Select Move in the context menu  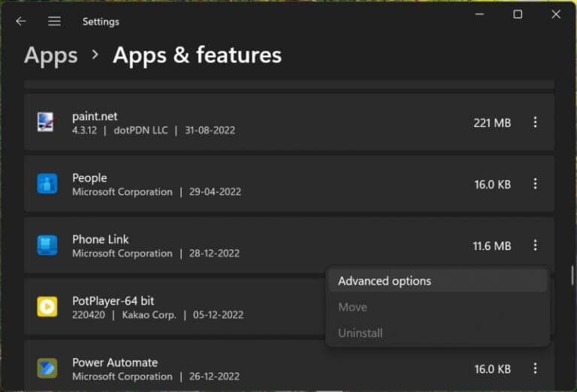(x=438, y=307)
